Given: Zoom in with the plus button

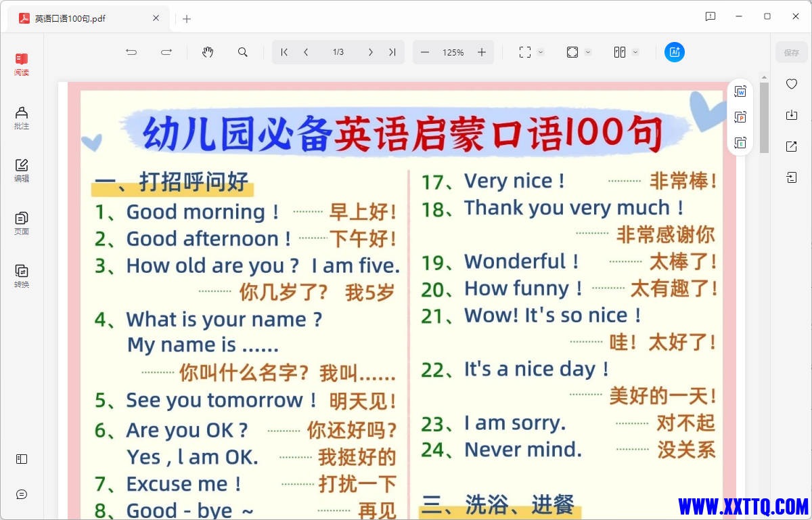Looking at the screenshot, I should tap(482, 52).
